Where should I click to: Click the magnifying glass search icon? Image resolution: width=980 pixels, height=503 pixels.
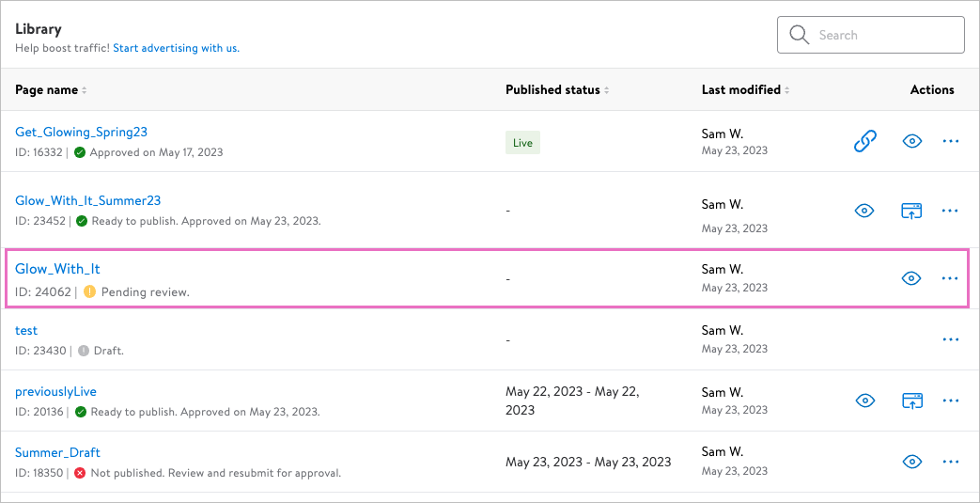tap(800, 35)
